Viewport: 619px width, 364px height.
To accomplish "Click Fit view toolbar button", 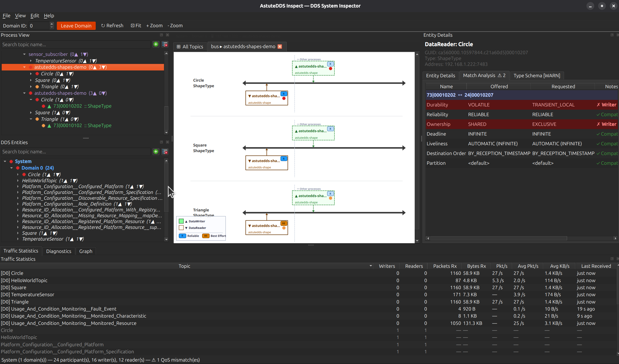I will [x=136, y=26].
